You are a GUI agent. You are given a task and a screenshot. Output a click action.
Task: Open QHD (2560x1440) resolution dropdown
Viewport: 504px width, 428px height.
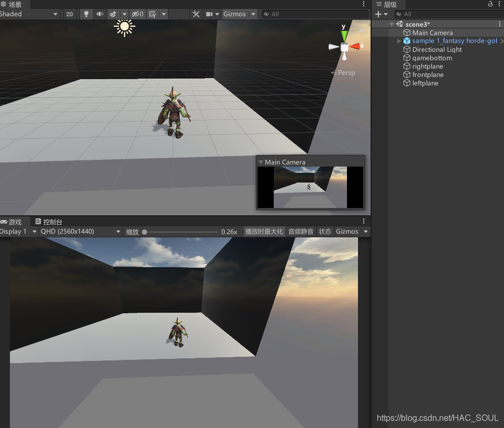point(81,232)
